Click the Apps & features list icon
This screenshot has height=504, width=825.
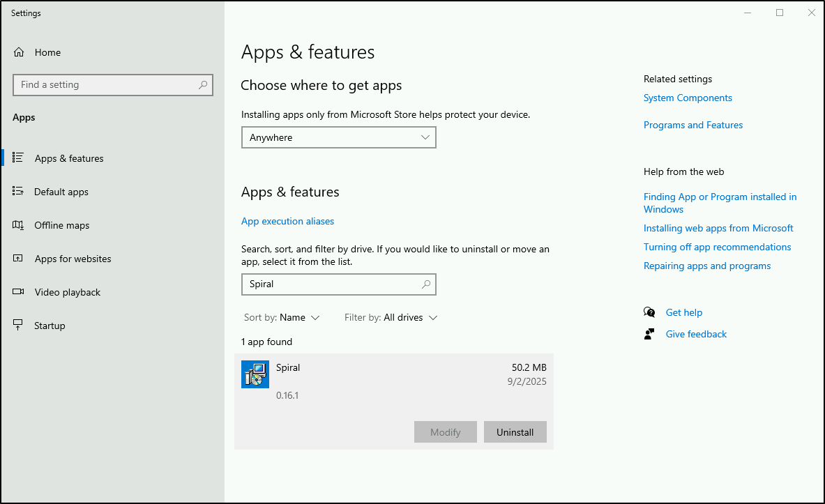(18, 158)
